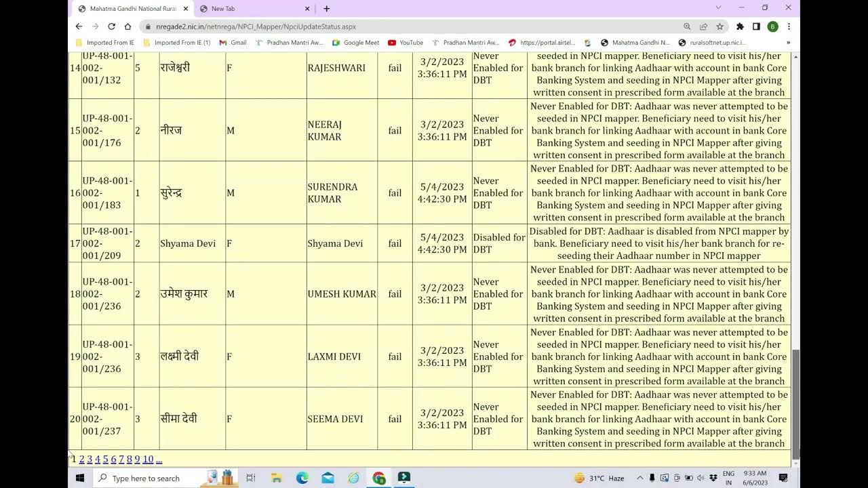The width and height of the screenshot is (868, 488).
Task: Open the weather widget showing 31°C Haze
Action: pyautogui.click(x=599, y=478)
